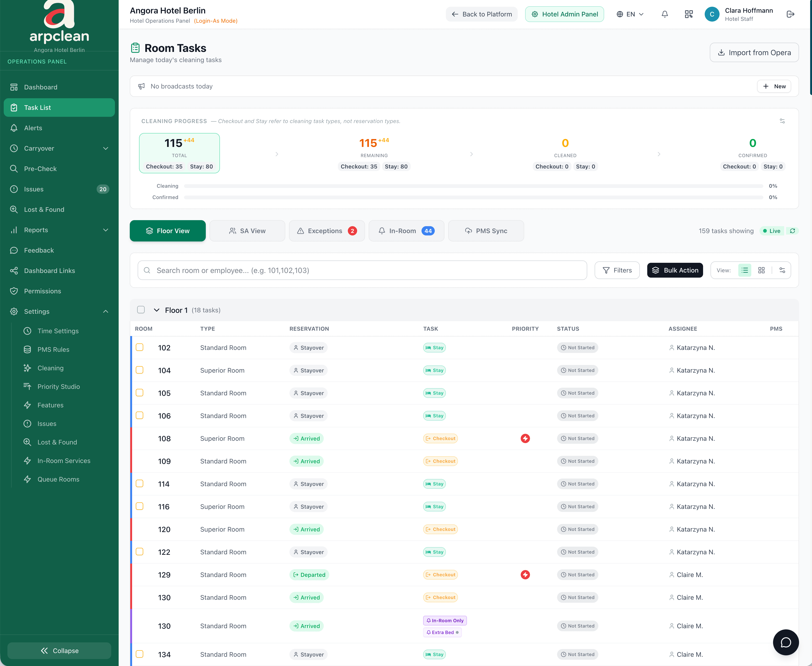This screenshot has height=666, width=812.
Task: Click Import from Opera
Action: tap(754, 52)
